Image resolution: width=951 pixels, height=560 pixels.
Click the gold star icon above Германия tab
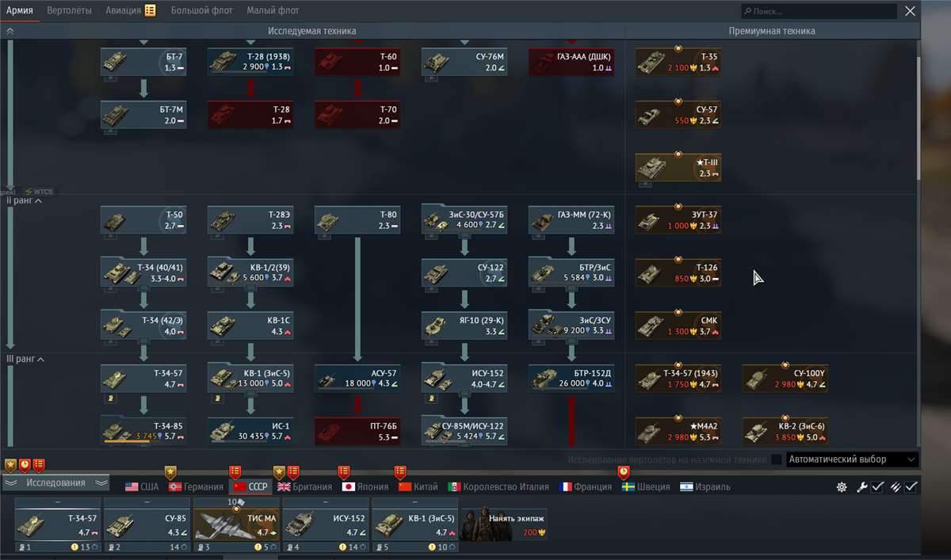point(170,470)
